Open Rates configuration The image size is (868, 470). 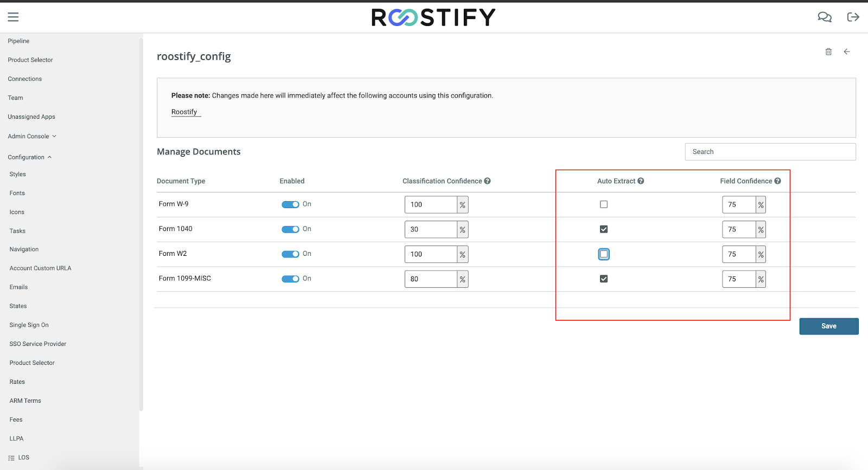(17, 382)
